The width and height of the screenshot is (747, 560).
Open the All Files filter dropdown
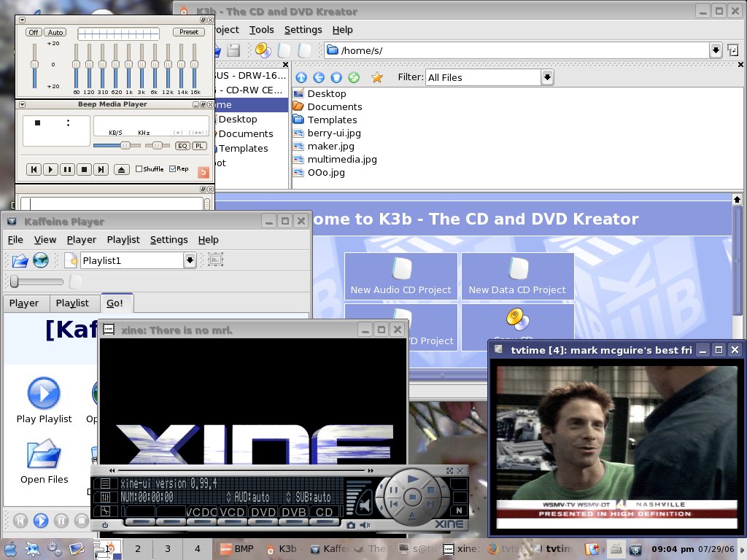click(x=547, y=77)
